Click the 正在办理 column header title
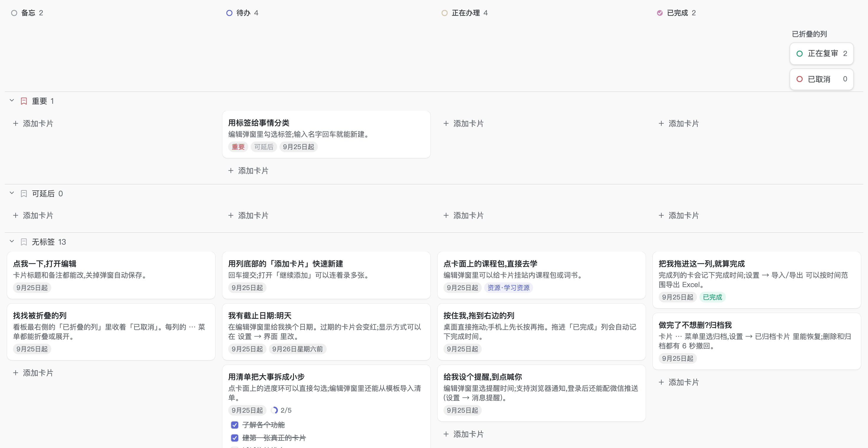Image resolution: width=868 pixels, height=448 pixels. click(x=466, y=13)
